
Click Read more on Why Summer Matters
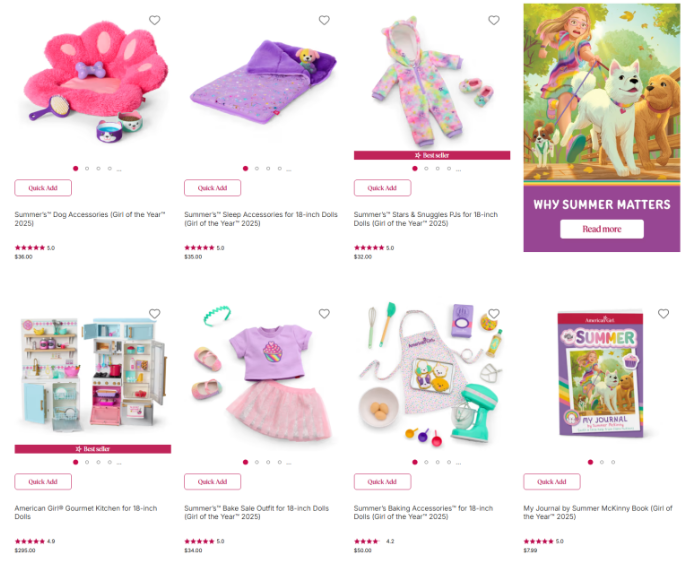coord(602,229)
